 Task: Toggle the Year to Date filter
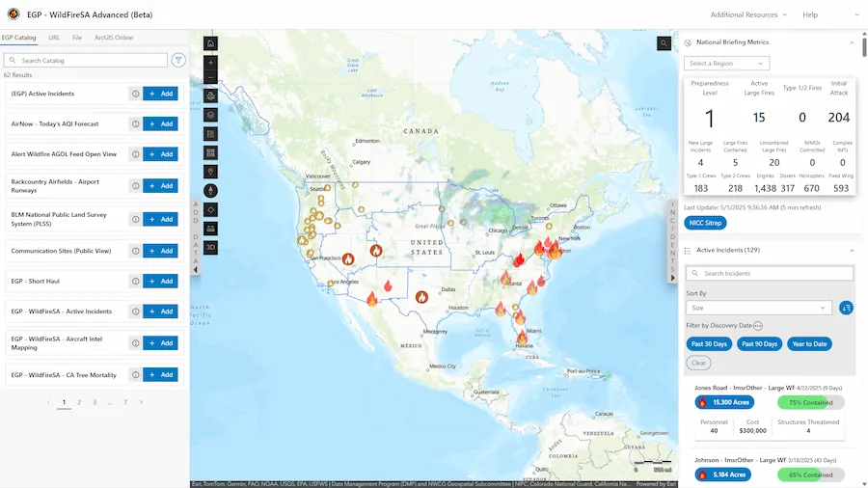tap(809, 343)
